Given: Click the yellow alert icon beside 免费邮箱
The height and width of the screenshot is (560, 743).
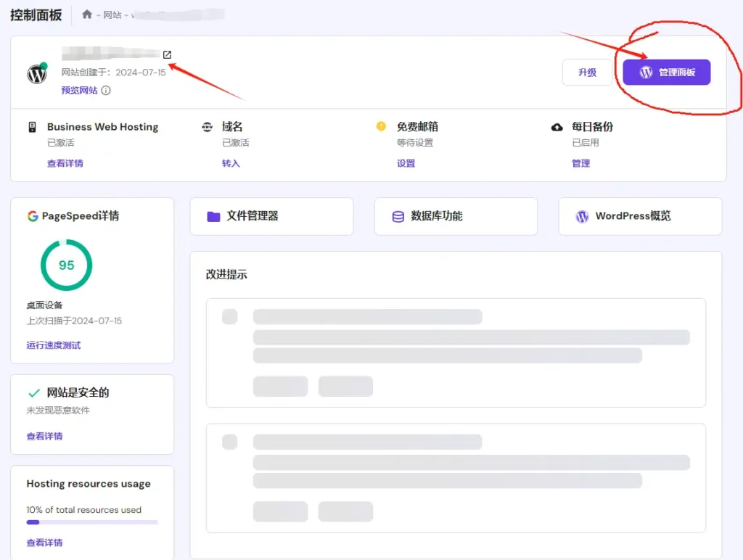Looking at the screenshot, I should [382, 125].
